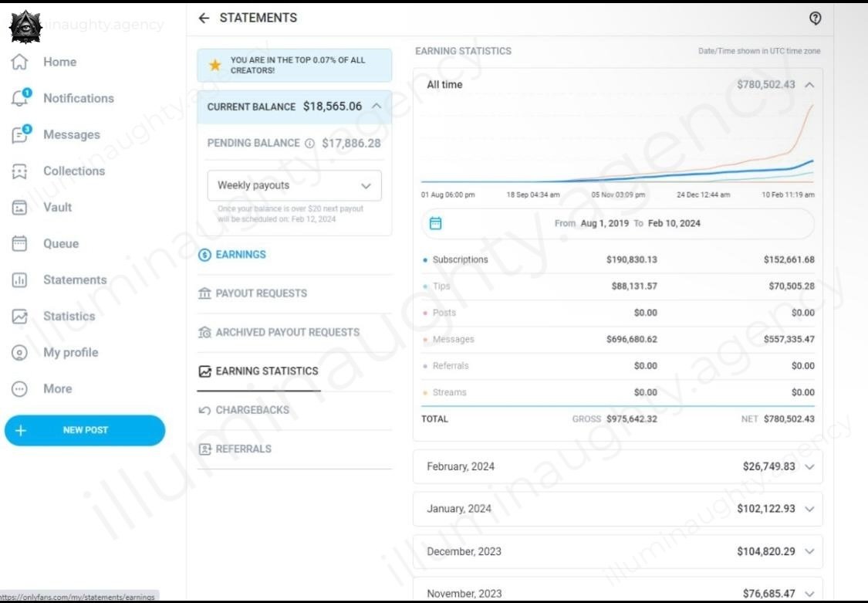
Task: Open ARCHIVED PAYOUT REQUESTS section
Action: tap(287, 332)
